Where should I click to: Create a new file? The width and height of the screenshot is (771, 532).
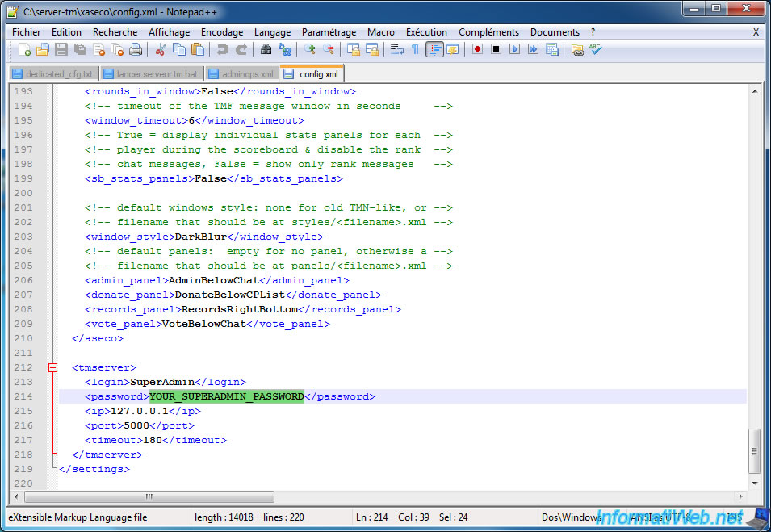23,49
